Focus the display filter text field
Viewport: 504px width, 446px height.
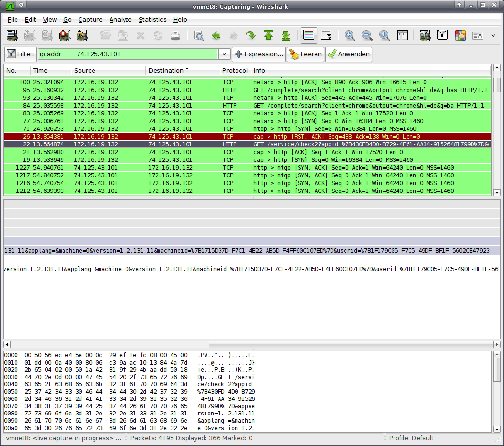tap(127, 54)
